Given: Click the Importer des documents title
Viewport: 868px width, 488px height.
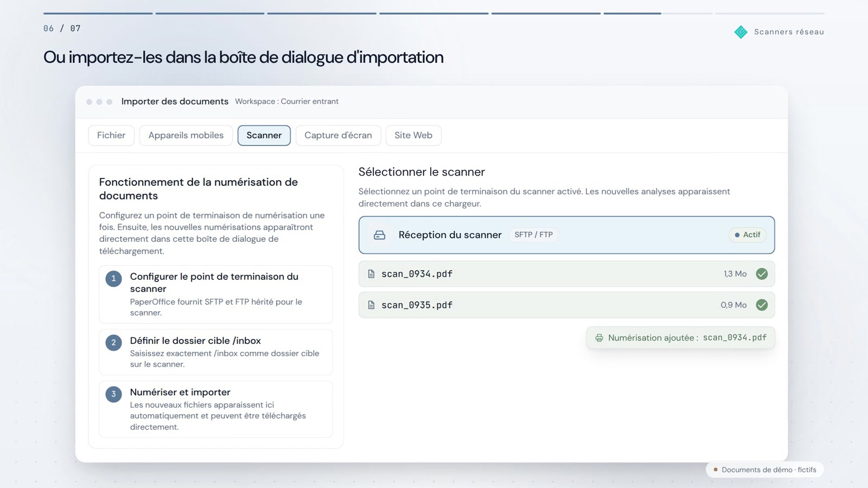Looking at the screenshot, I should 175,101.
